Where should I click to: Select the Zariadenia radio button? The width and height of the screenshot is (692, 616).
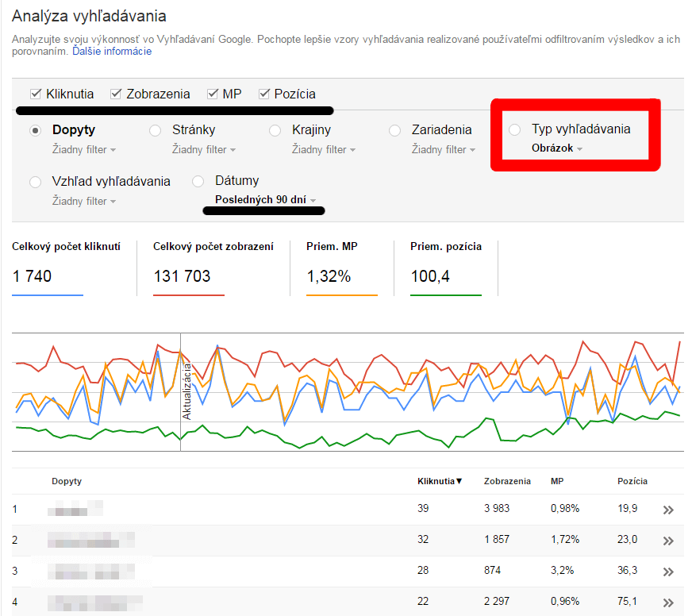pyautogui.click(x=394, y=131)
